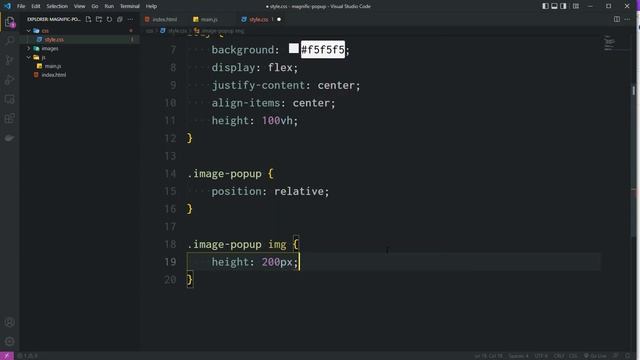Open the remote window indicator
640x360 pixels.
click(7, 356)
